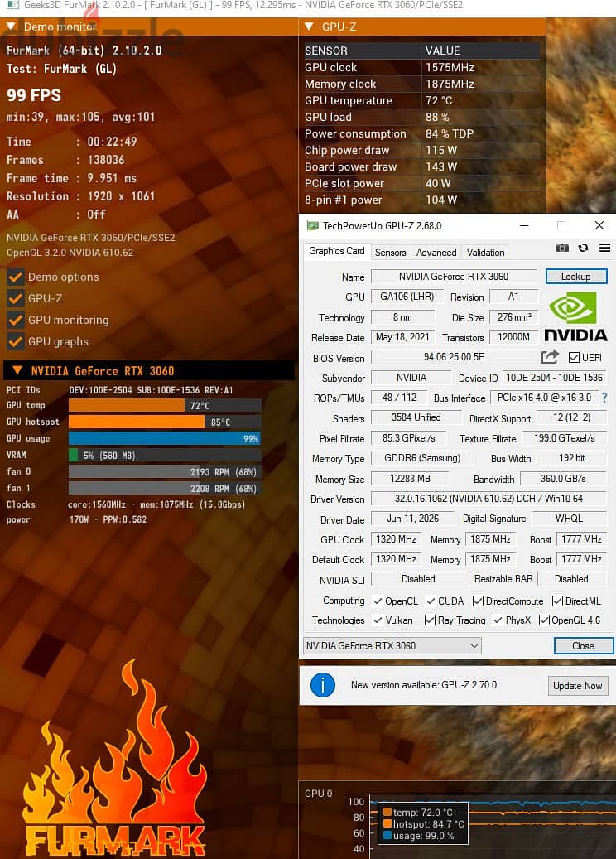The width and height of the screenshot is (616, 859).
Task: Toggle the DirectCompute checkbox
Action: pos(478,601)
